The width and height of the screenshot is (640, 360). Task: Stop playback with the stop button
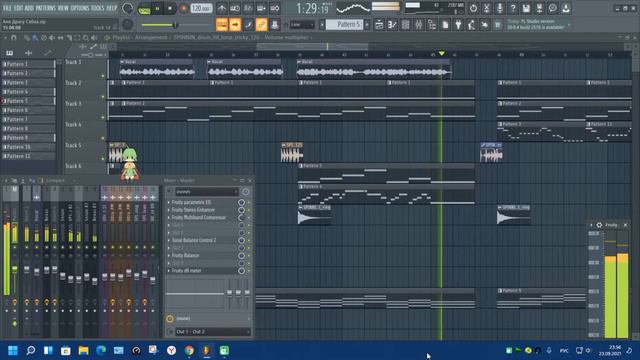coord(170,8)
